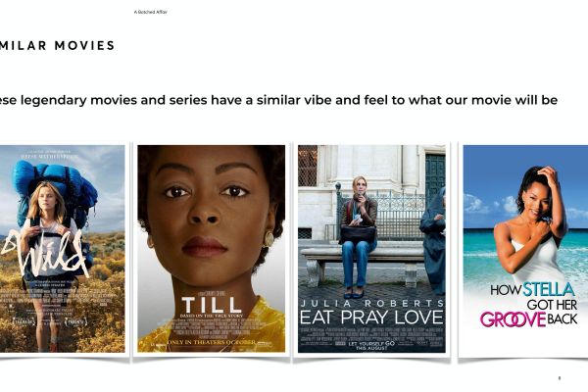Viewport: 588px width, 392px height.
Task: Click the white TILL title lettering
Action: click(211, 305)
